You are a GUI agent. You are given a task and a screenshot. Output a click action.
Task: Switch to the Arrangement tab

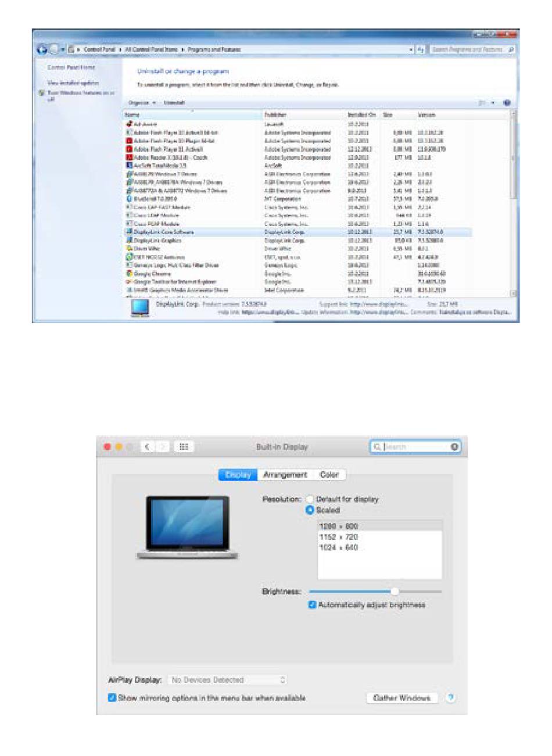point(285,475)
